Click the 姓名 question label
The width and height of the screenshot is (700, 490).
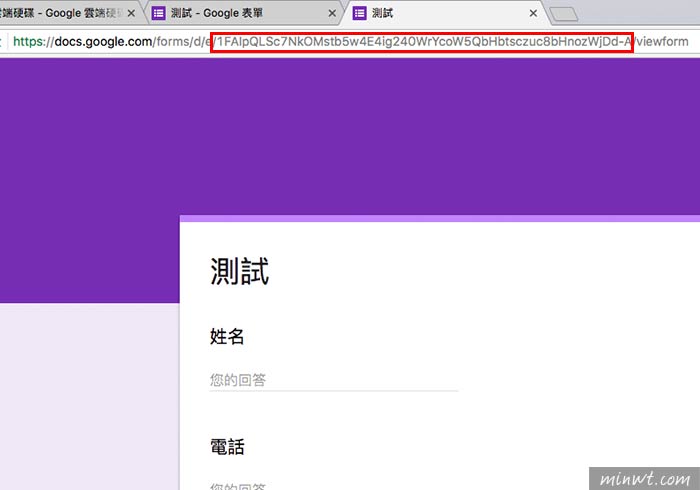(x=227, y=336)
